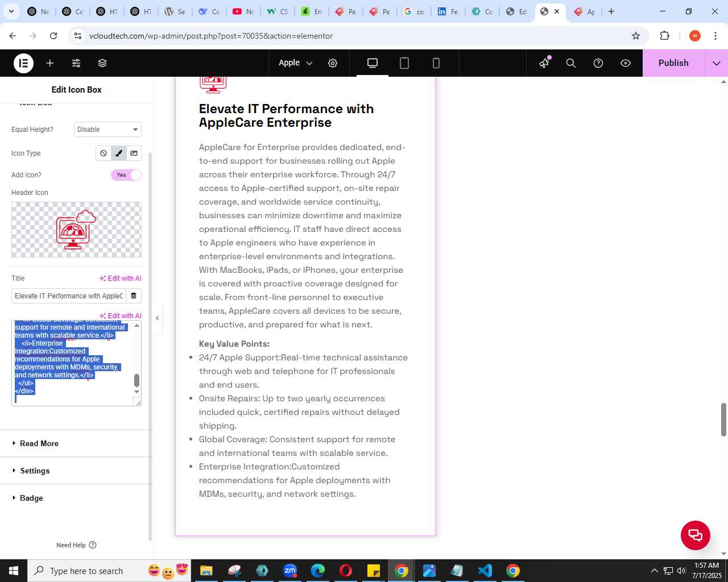Bookmark this page with star icon
This screenshot has width=728, height=582.
[636, 36]
